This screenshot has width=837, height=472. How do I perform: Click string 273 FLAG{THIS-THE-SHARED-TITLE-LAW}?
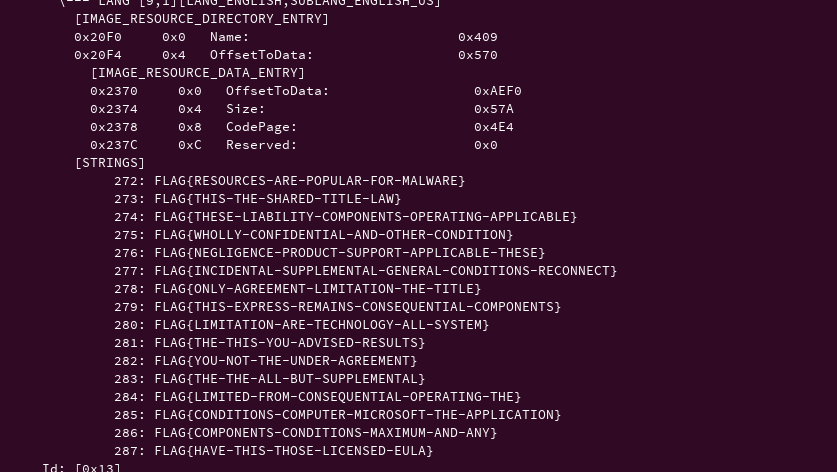pos(277,199)
